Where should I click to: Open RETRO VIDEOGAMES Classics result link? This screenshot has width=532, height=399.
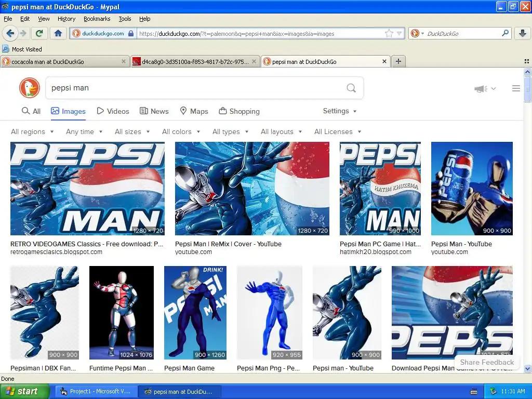click(87, 244)
